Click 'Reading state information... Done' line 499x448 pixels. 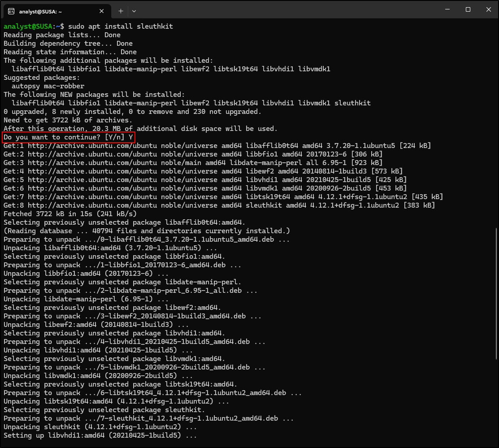(70, 52)
